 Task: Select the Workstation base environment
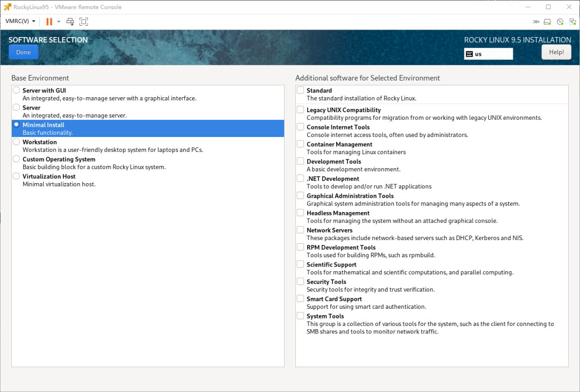[16, 142]
